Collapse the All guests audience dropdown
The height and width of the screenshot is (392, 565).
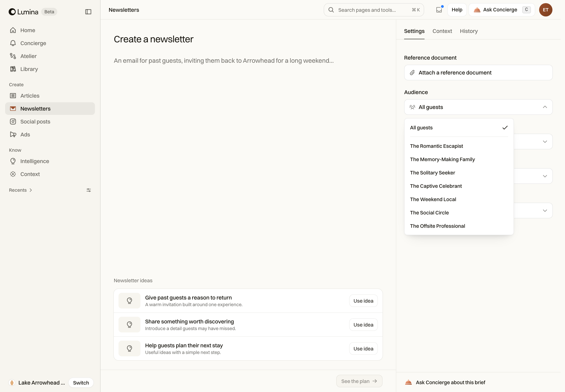478,107
